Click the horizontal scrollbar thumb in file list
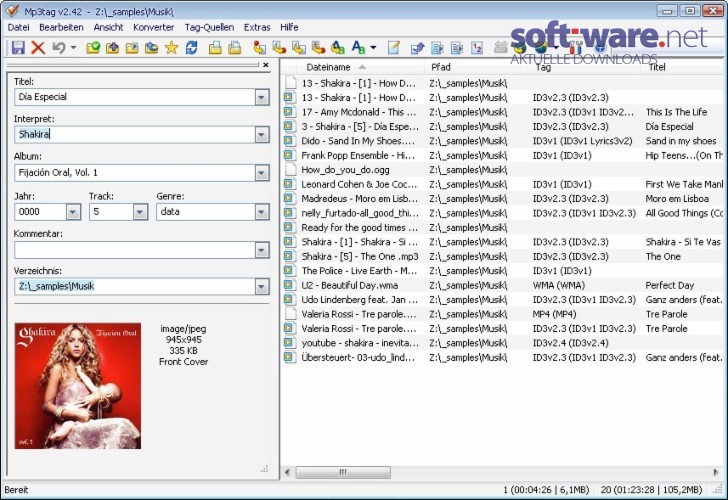The image size is (728, 500). 343,472
